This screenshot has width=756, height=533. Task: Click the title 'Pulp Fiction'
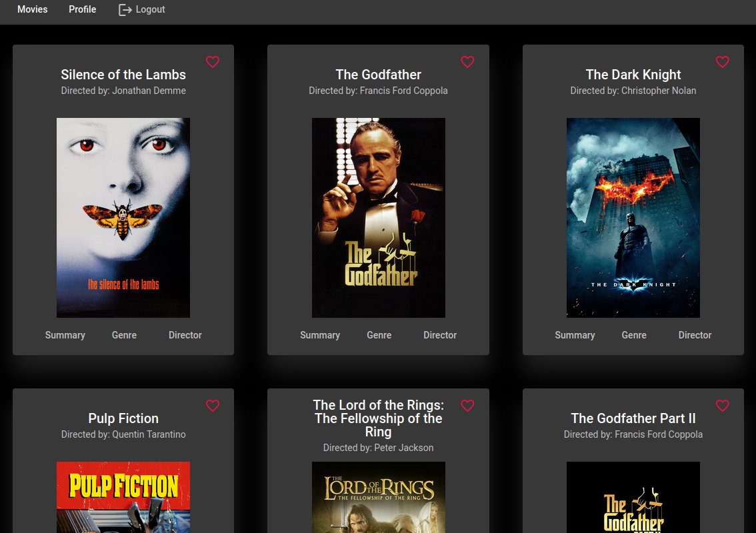[123, 418]
